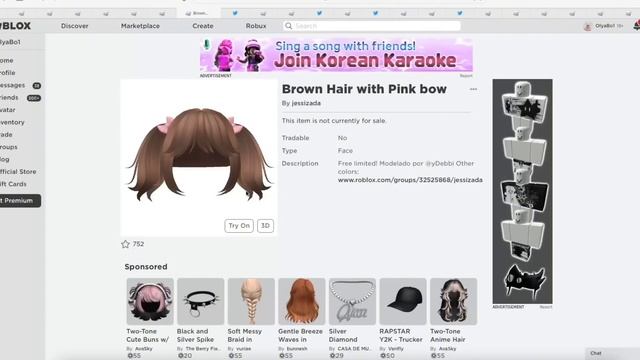Click the Brown Hair item preview image
This screenshot has width=640, height=360.
click(x=199, y=158)
